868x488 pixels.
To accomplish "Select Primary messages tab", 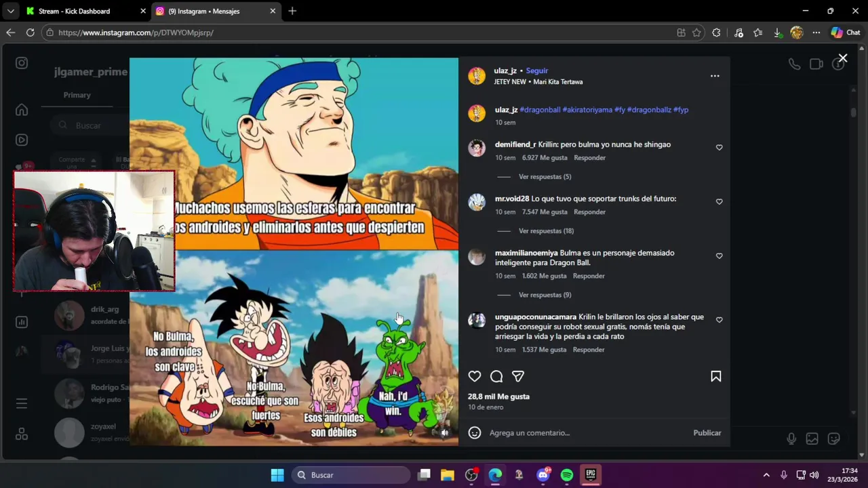I will (x=77, y=95).
